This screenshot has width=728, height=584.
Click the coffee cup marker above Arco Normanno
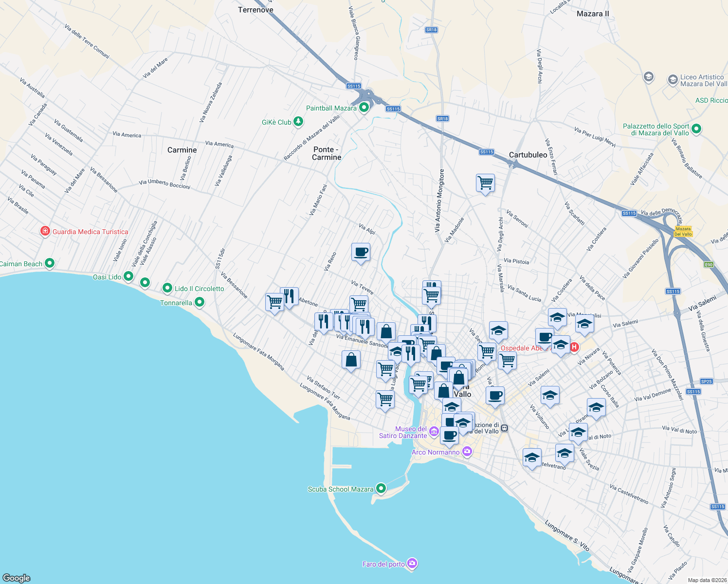click(450, 436)
